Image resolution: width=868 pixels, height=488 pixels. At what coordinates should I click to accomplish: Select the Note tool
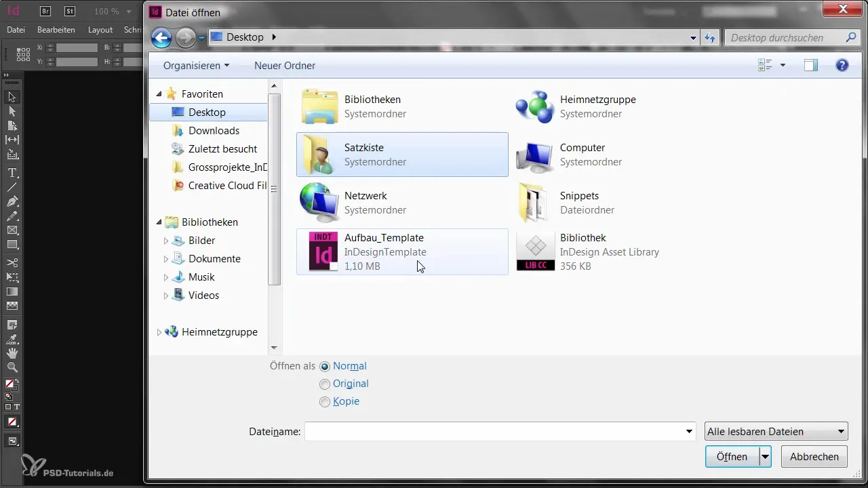12,324
